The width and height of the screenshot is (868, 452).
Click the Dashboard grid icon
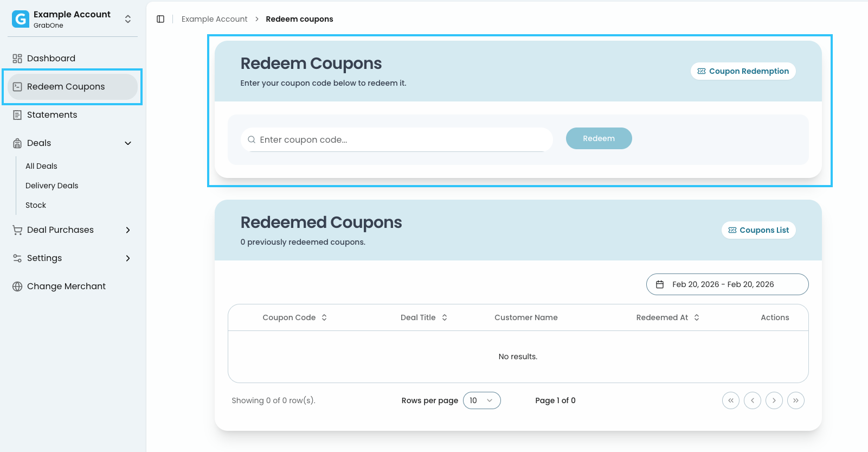tap(17, 59)
